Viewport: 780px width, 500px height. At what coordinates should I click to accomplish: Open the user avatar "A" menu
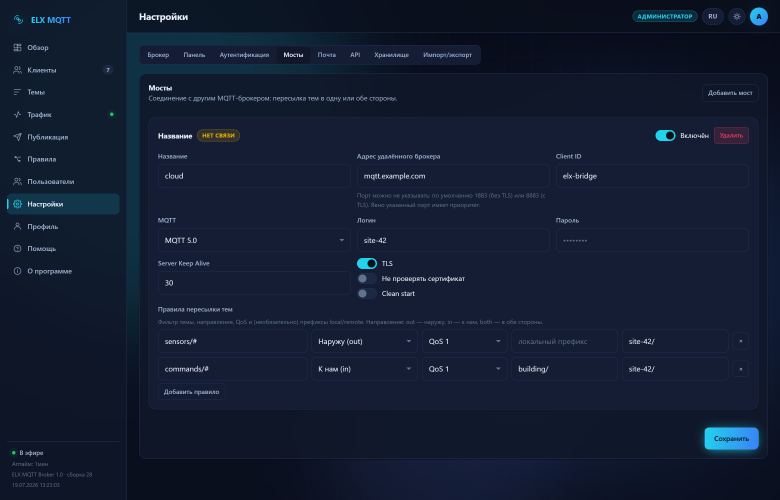click(759, 16)
